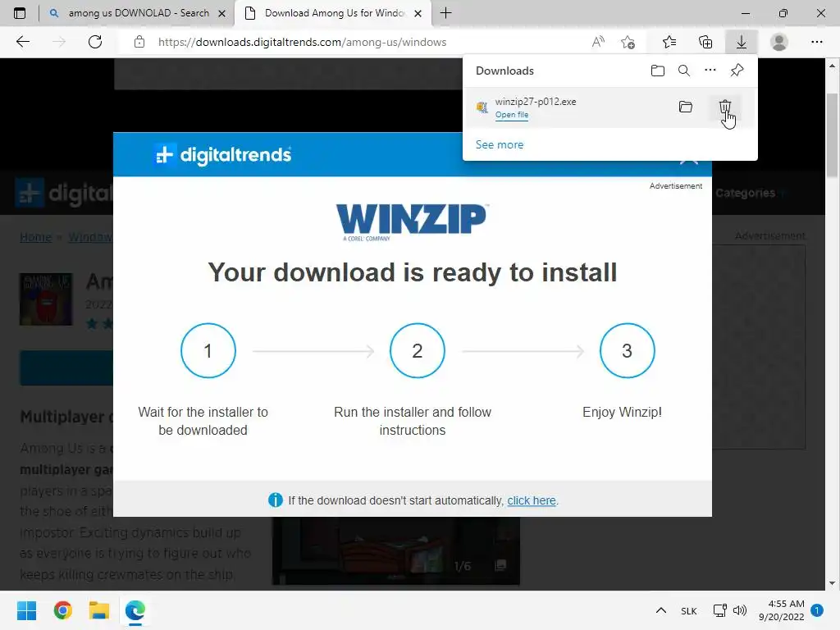Open the notification badge in taskbar
This screenshot has width=840, height=630.
coord(817,610)
